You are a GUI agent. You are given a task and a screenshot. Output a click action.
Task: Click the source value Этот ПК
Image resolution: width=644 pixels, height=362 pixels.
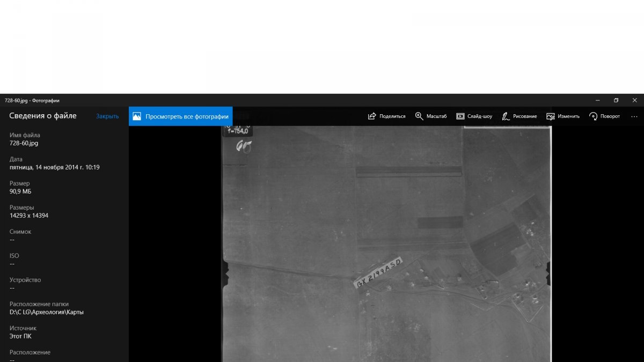point(20,336)
